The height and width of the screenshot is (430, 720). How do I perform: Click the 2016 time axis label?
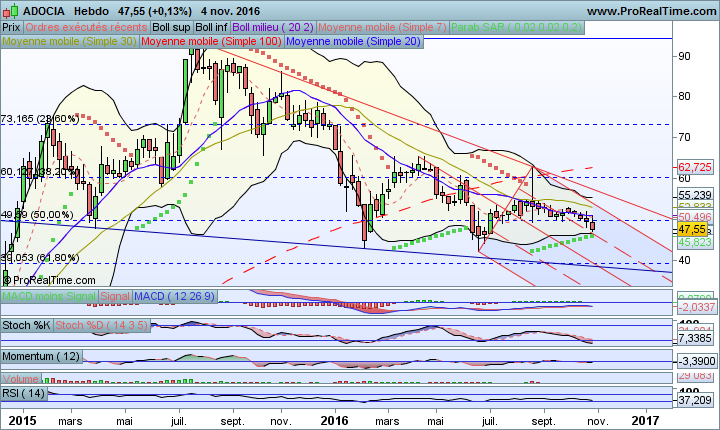click(x=335, y=420)
